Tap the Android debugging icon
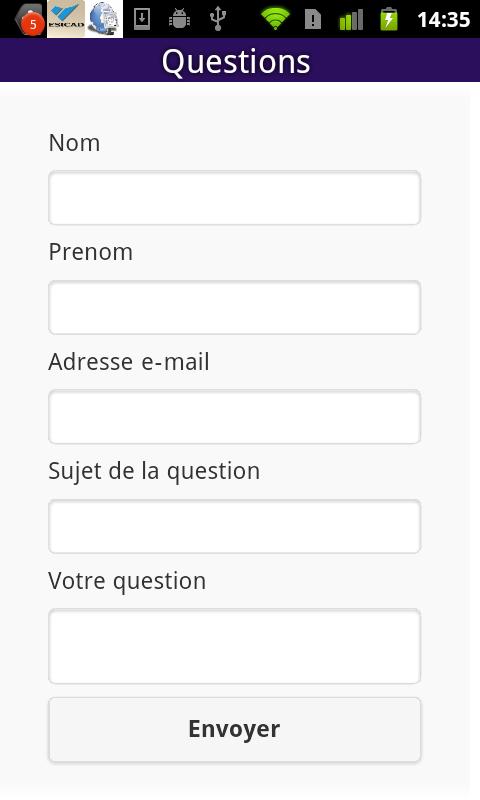Screen dimensions: 480x800 click(x=180, y=19)
